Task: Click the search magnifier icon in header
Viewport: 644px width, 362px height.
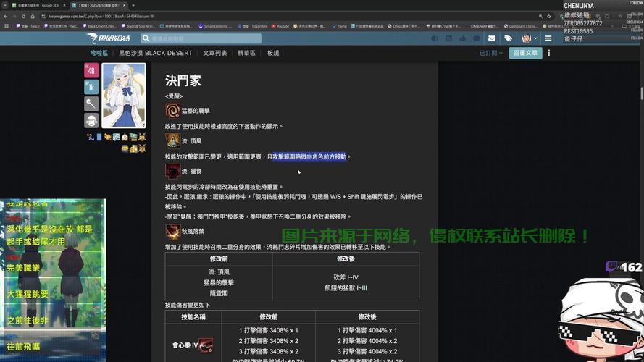Action: [x=146, y=38]
